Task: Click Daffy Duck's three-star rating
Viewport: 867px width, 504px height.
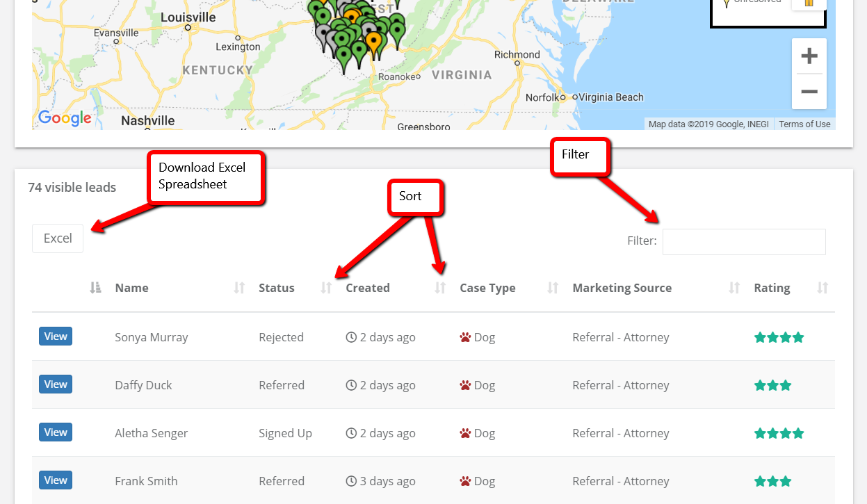Action: tap(772, 385)
